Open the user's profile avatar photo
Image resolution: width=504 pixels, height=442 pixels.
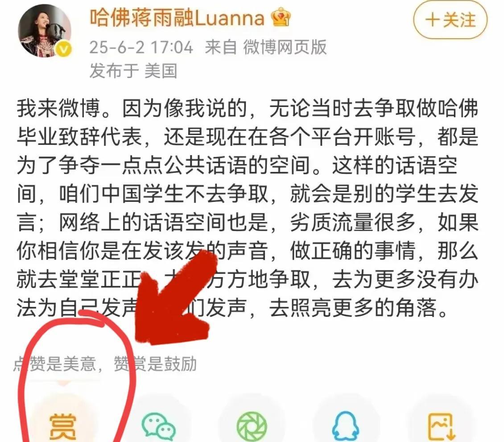click(x=44, y=31)
